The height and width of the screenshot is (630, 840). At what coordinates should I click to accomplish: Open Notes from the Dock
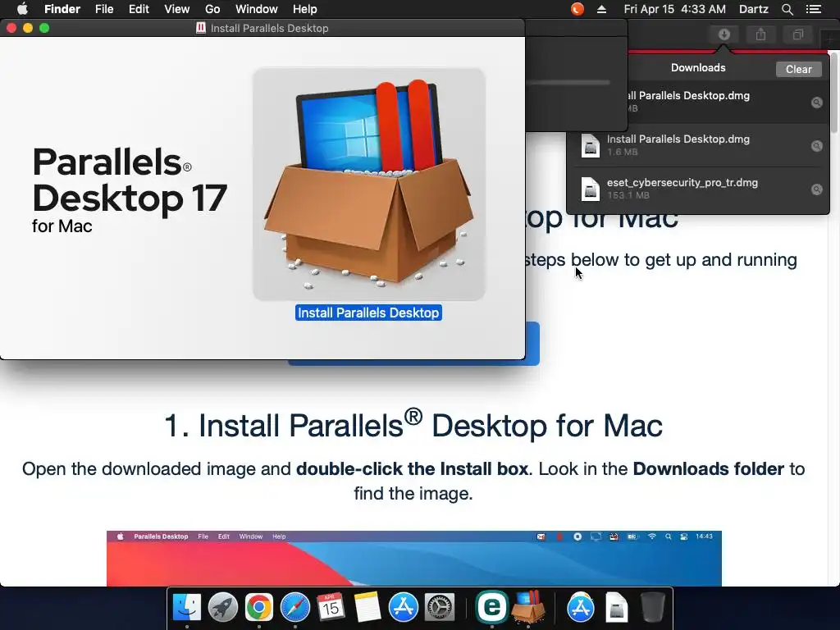click(367, 608)
